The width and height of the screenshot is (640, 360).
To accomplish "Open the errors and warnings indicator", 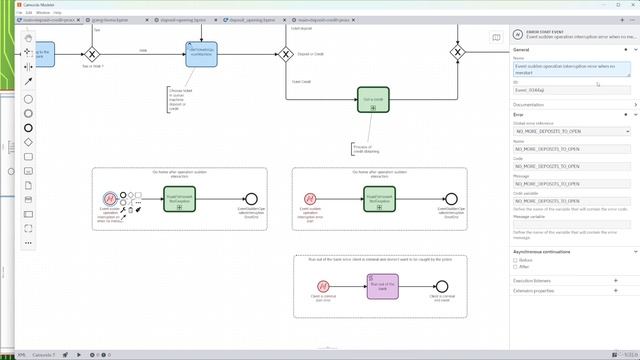I will [x=100, y=355].
